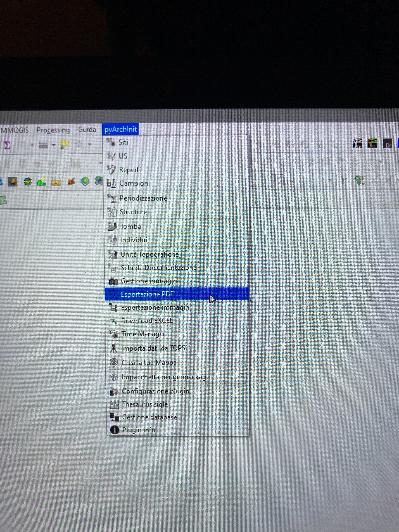Click the Dr toolbar icon at right
This screenshot has width=399, height=532.
click(387, 143)
